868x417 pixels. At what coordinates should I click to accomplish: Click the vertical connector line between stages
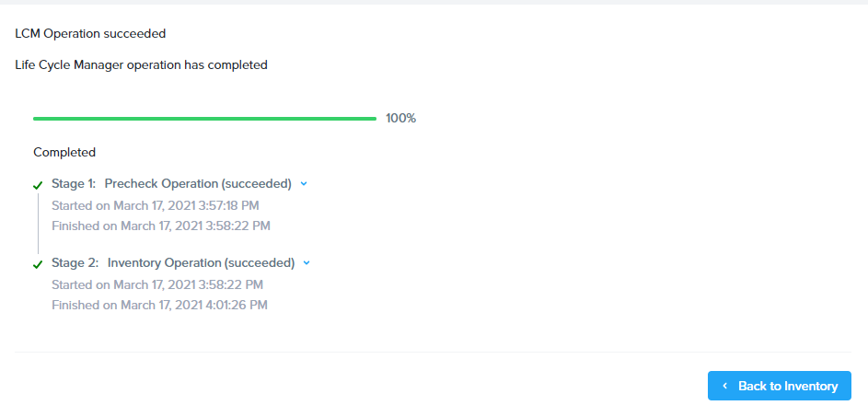coord(38,223)
